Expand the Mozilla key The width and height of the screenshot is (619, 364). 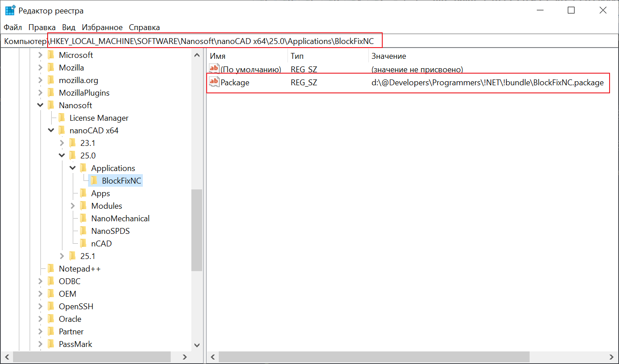[x=40, y=68]
